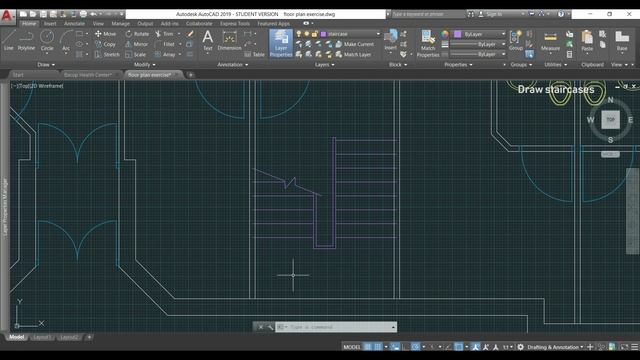
Task: Switch to the Model layout tab
Action: 17,337
